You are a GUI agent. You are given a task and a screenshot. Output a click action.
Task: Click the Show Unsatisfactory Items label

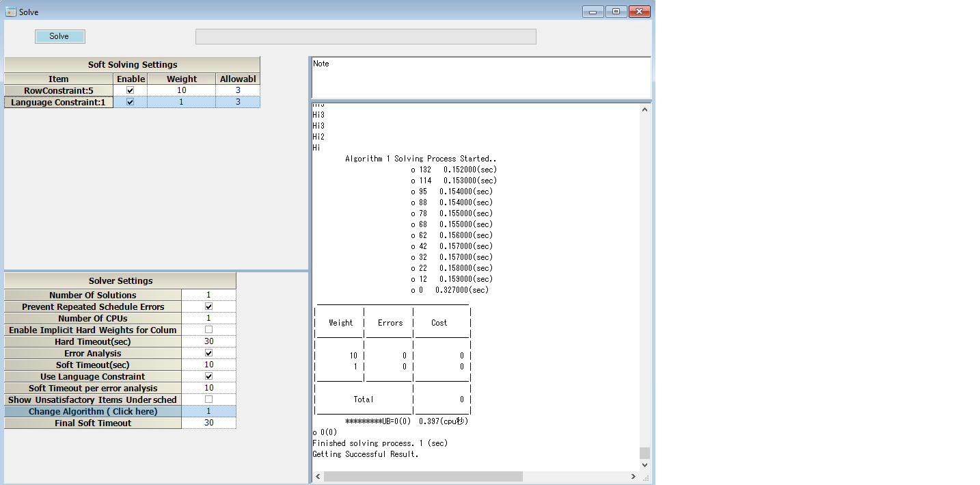(93, 400)
